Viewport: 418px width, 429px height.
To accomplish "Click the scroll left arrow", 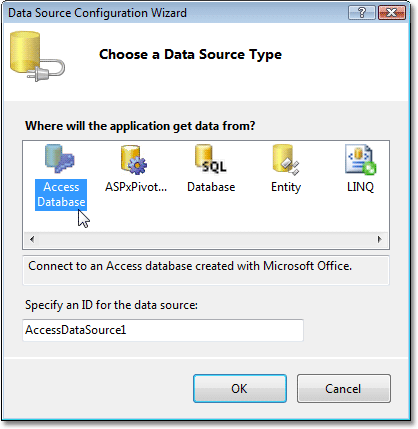I will pyautogui.click(x=32, y=239).
